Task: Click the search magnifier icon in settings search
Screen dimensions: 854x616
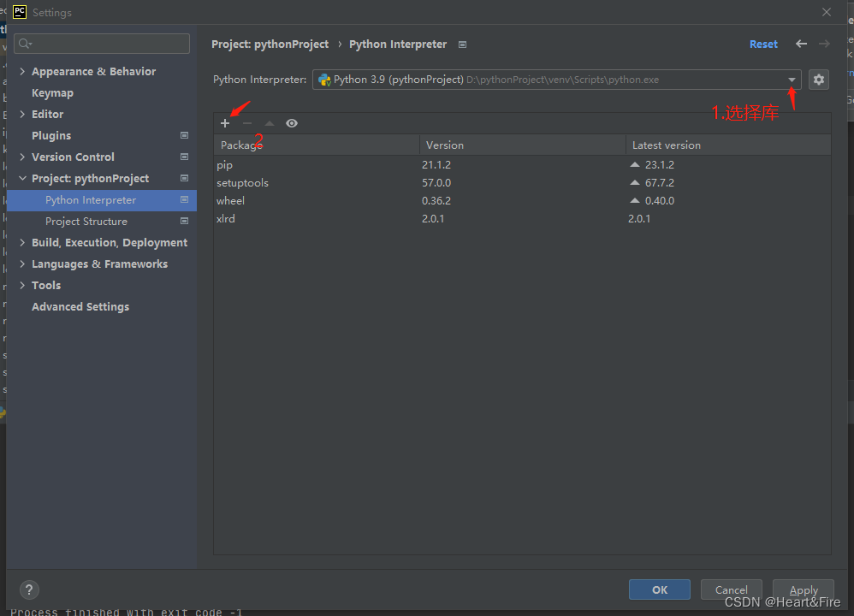Action: coord(25,44)
